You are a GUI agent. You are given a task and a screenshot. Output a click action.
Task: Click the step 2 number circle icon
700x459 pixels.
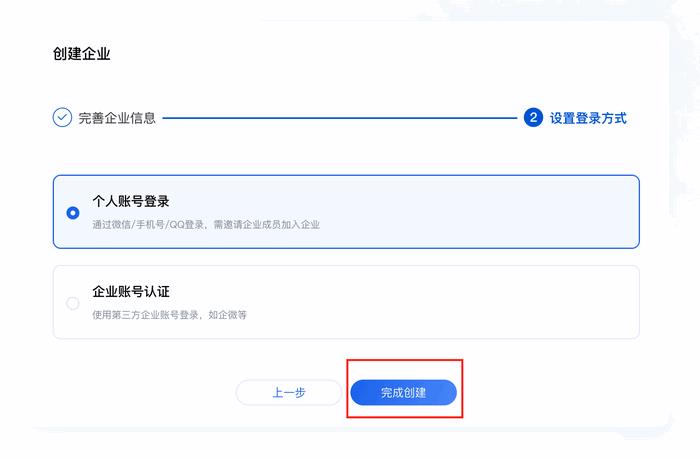[533, 117]
